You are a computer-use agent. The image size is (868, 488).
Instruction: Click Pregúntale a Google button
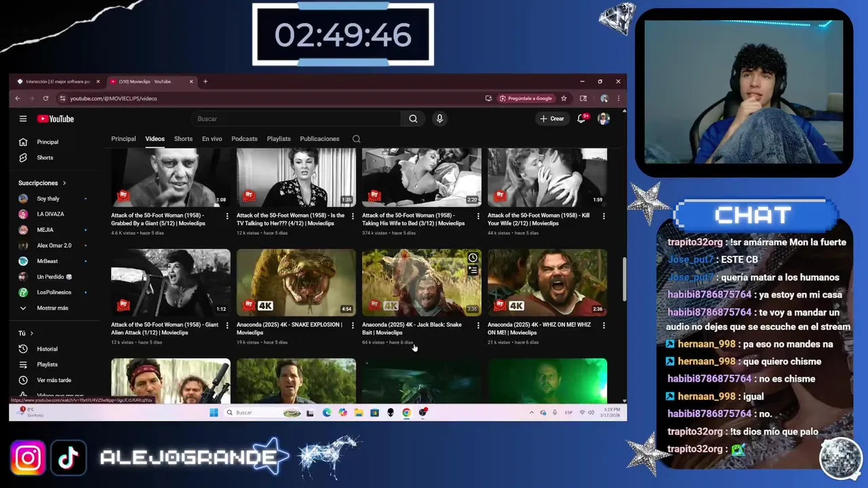(526, 98)
